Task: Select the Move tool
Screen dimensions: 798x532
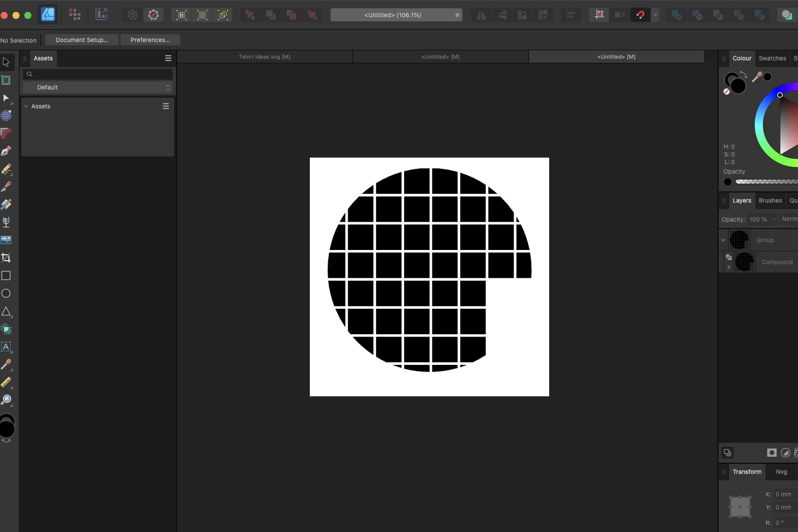Action: (7, 62)
